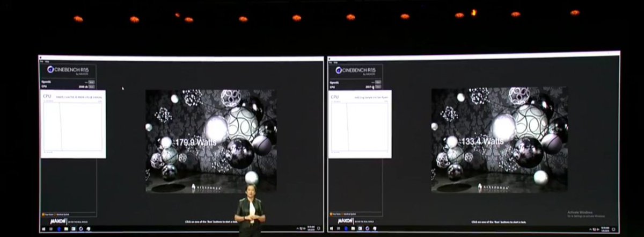Click rendered scene showing 179.9 Watts

(211, 141)
